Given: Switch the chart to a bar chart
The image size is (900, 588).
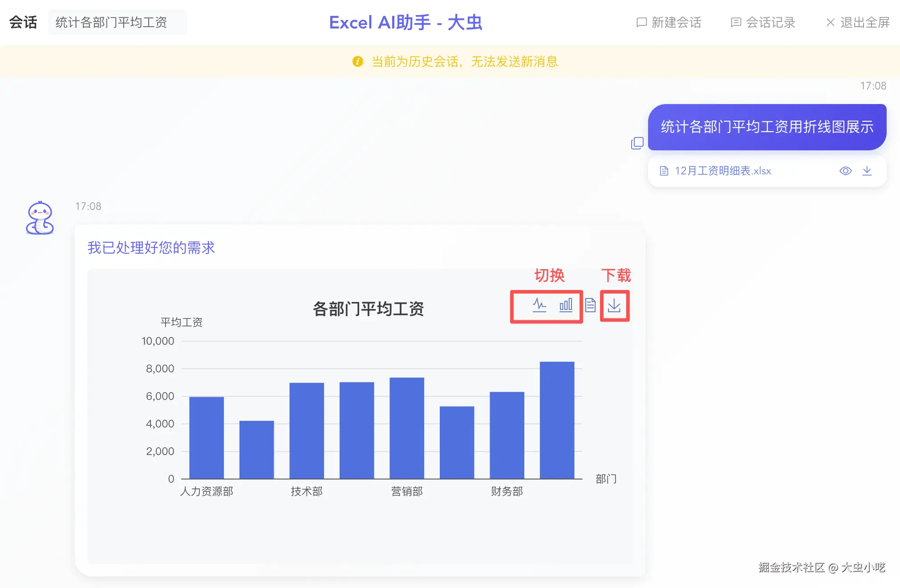Looking at the screenshot, I should click(x=565, y=306).
